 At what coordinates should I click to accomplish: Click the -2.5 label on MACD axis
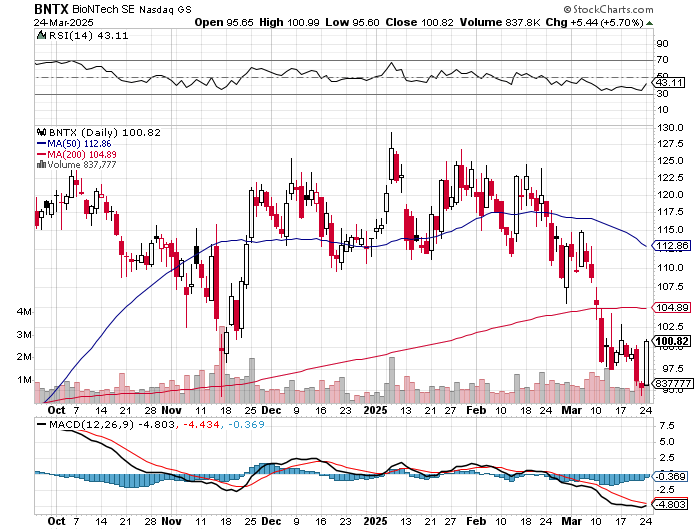click(x=665, y=490)
